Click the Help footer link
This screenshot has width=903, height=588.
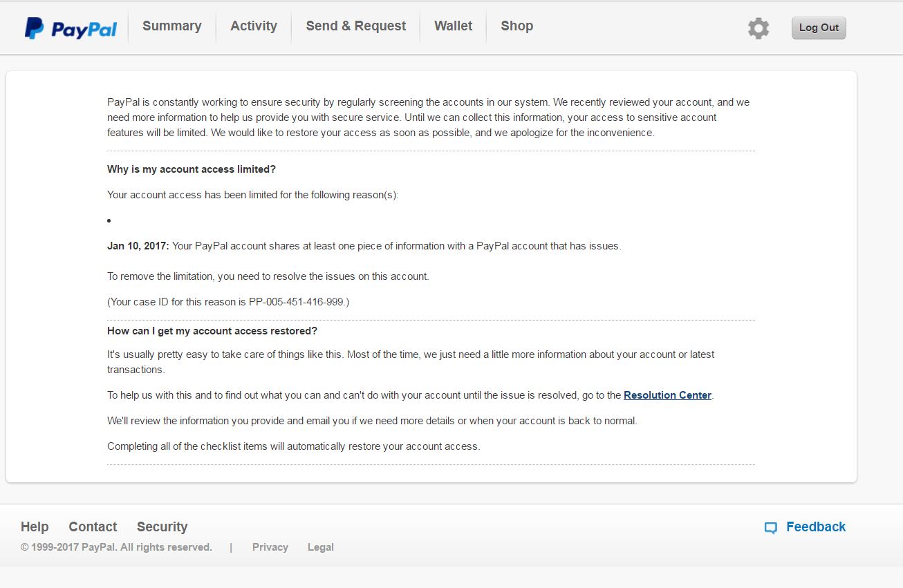35,527
